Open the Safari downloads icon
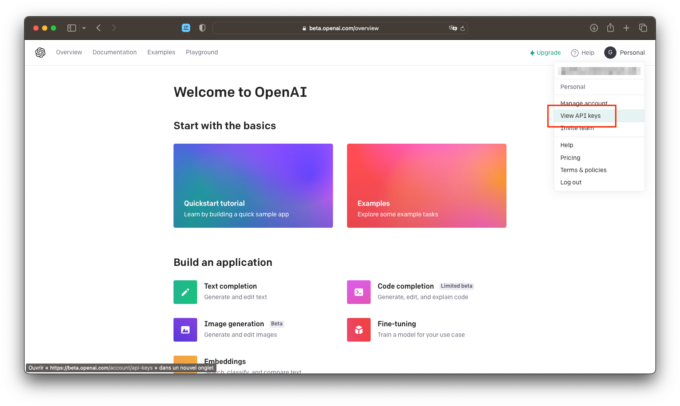680x406 pixels. (594, 28)
